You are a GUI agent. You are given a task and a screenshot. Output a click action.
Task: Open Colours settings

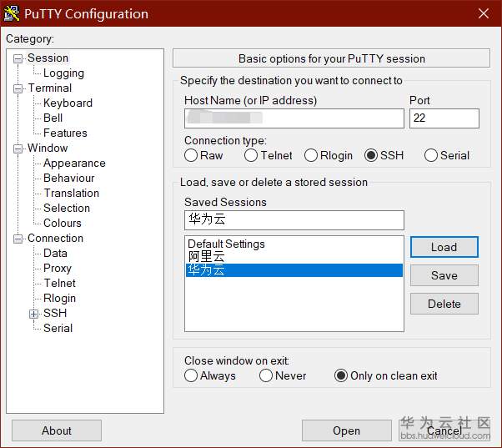pyautogui.click(x=63, y=224)
